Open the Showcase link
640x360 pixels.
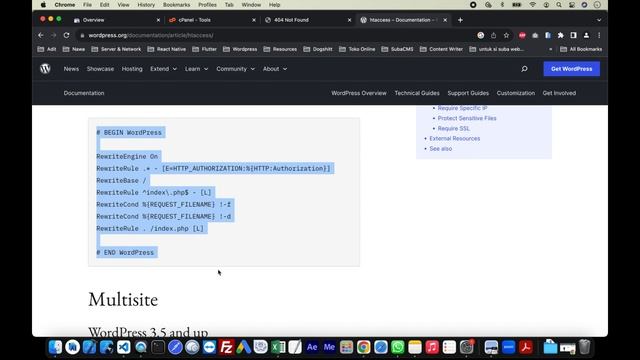(100, 69)
